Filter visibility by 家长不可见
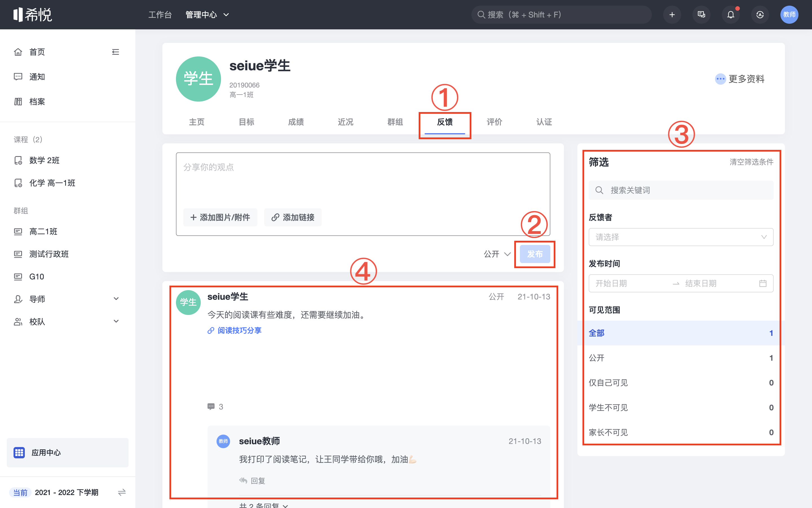Image resolution: width=812 pixels, height=508 pixels. (x=681, y=432)
